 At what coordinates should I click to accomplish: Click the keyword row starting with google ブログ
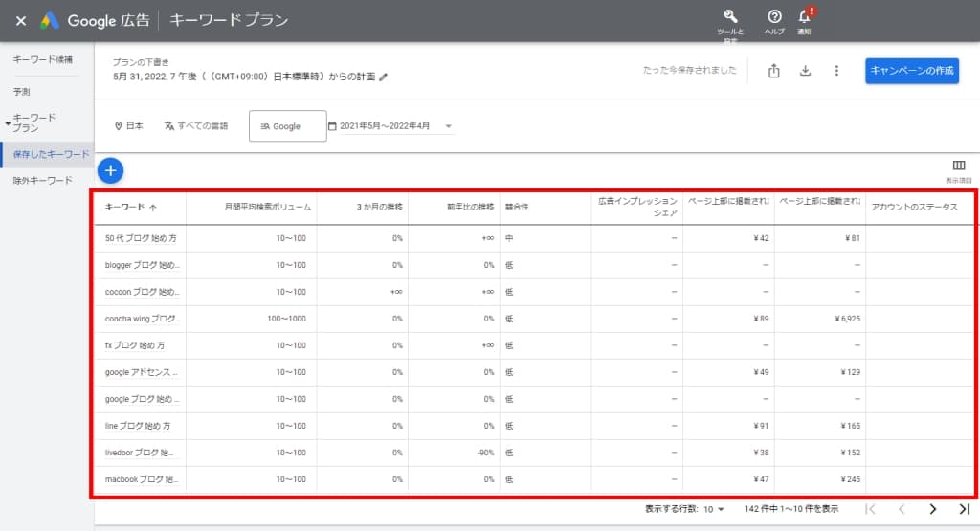(x=142, y=399)
